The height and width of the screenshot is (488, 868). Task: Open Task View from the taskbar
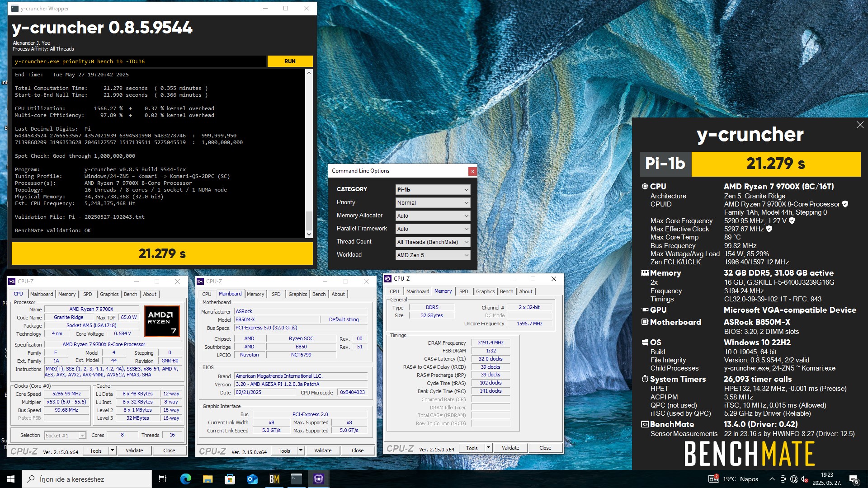pos(163,479)
